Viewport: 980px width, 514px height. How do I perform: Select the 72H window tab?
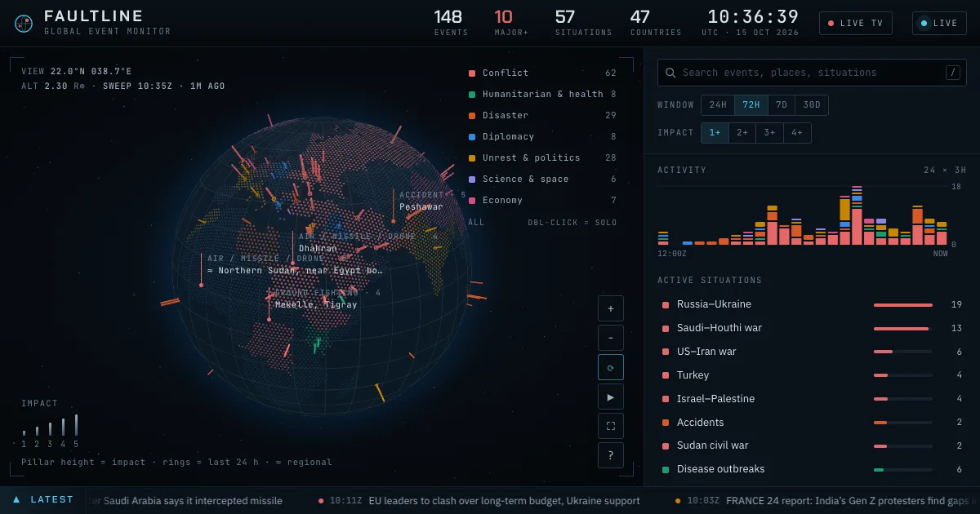pos(751,104)
